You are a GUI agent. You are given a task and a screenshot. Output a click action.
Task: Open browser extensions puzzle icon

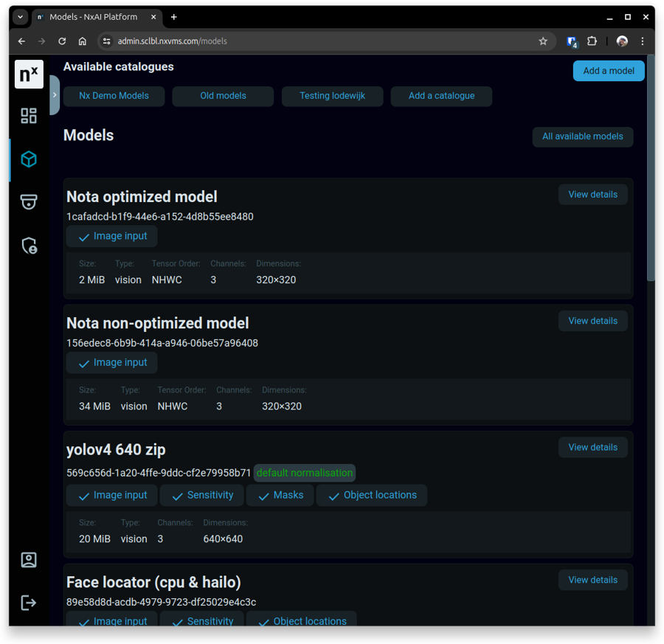592,41
